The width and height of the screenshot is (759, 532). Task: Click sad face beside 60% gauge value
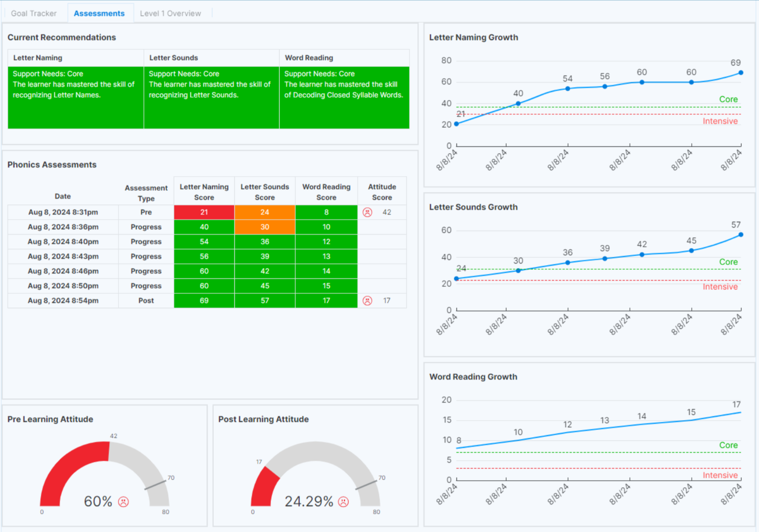click(x=124, y=502)
